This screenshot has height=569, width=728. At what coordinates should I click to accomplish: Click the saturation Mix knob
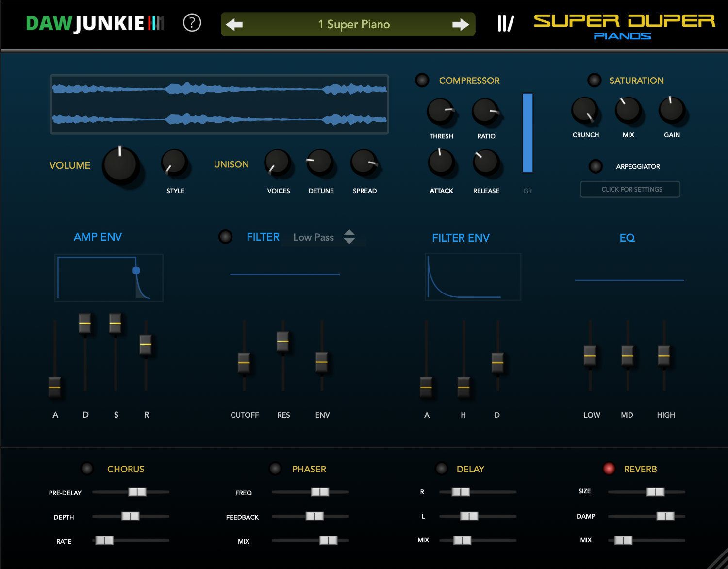[x=628, y=110]
